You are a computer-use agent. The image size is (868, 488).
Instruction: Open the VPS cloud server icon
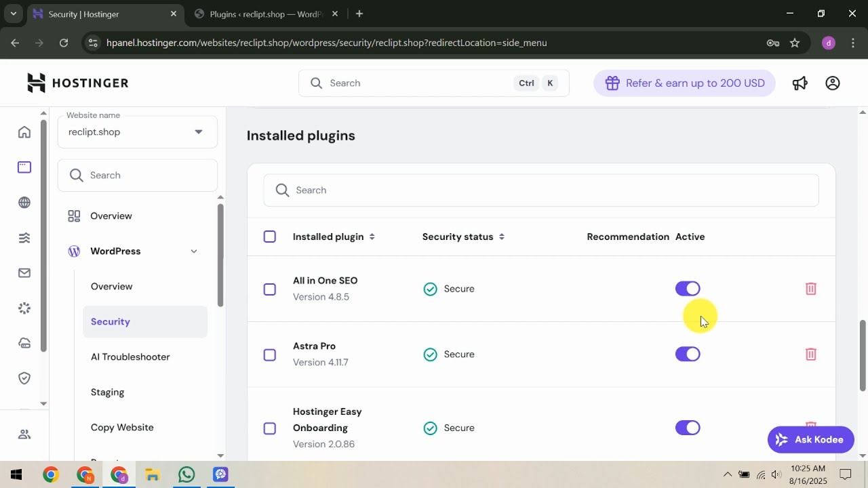pos(24,343)
